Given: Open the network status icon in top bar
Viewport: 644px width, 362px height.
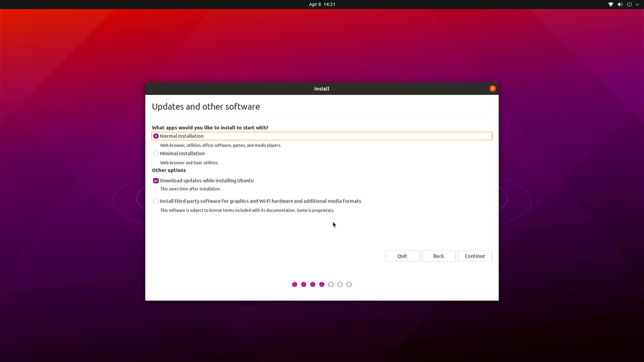Looking at the screenshot, I should pyautogui.click(x=611, y=4).
